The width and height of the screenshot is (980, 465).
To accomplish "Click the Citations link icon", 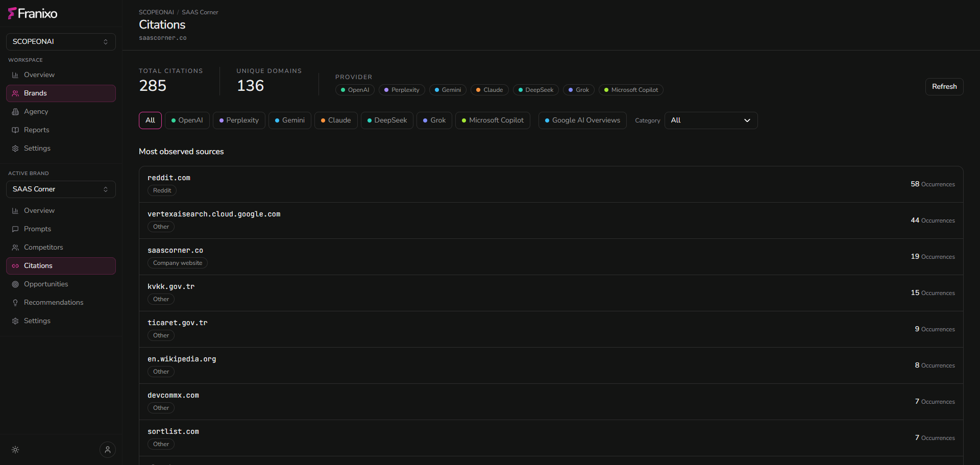I will tap(15, 266).
